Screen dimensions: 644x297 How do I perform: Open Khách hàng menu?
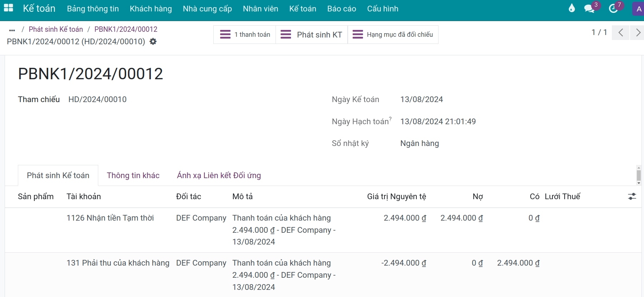[x=151, y=9]
